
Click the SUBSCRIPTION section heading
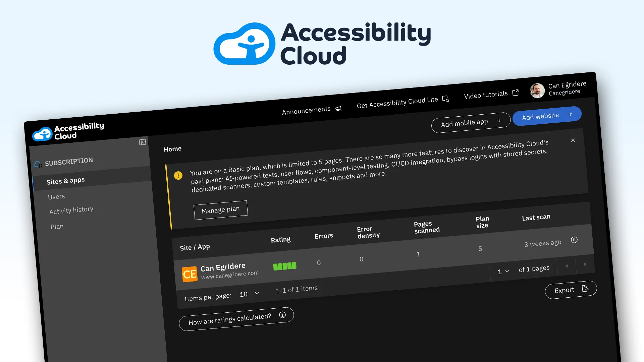[69, 162]
